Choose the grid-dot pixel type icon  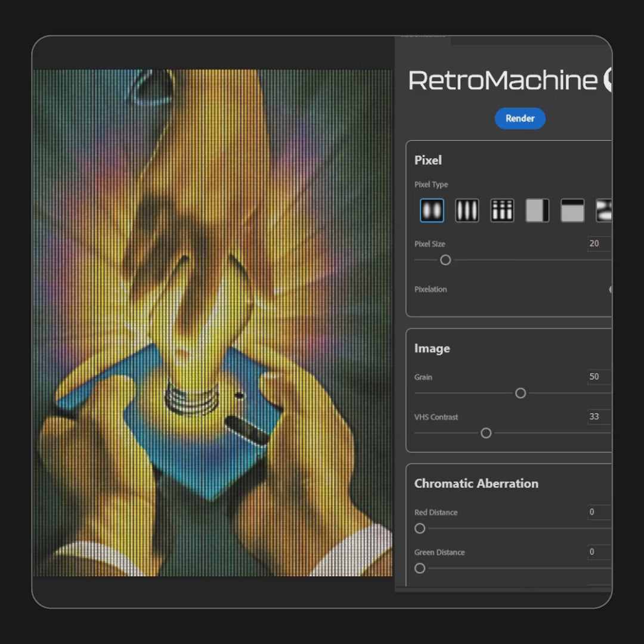[x=502, y=210]
